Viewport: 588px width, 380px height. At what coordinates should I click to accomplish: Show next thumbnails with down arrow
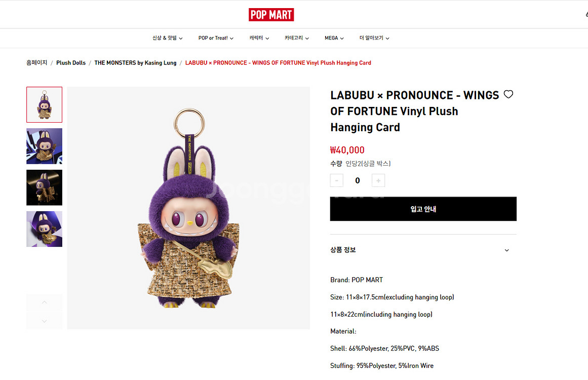[44, 321]
